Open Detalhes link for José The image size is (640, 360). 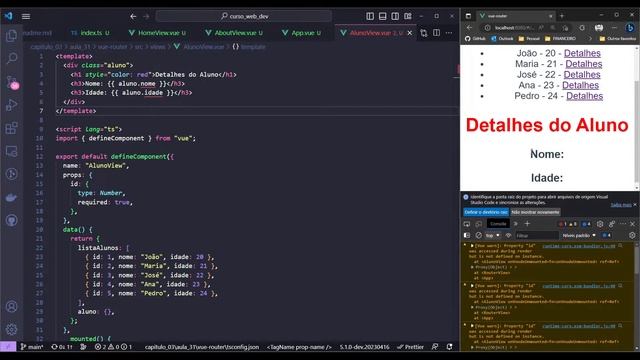(582, 75)
